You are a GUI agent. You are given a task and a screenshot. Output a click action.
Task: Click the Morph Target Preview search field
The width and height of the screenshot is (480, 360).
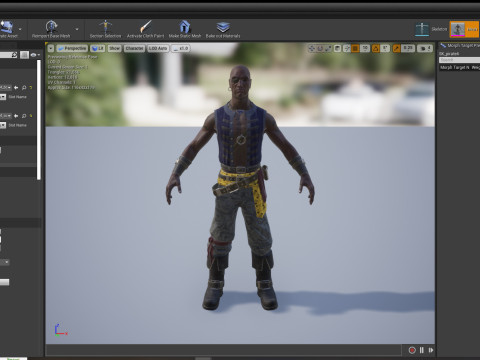pos(459,60)
